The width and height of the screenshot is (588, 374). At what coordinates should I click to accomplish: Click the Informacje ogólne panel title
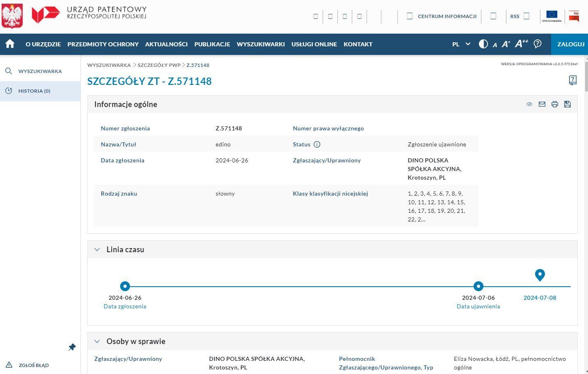coord(126,104)
